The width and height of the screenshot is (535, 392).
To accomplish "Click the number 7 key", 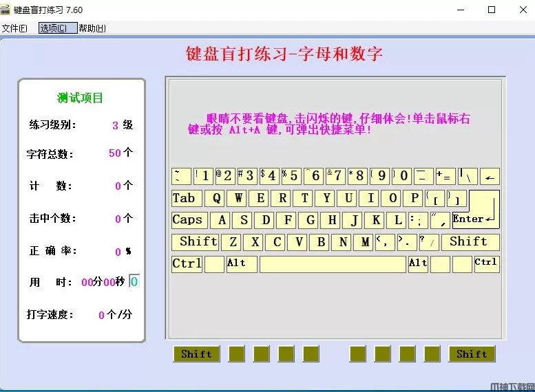I will pyautogui.click(x=335, y=176).
